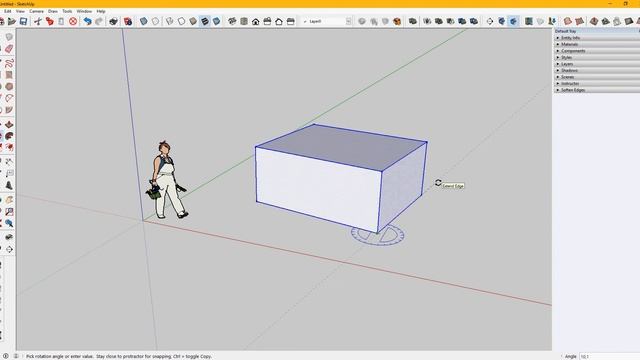
Task: Expand the Components panel
Action: 597,51
